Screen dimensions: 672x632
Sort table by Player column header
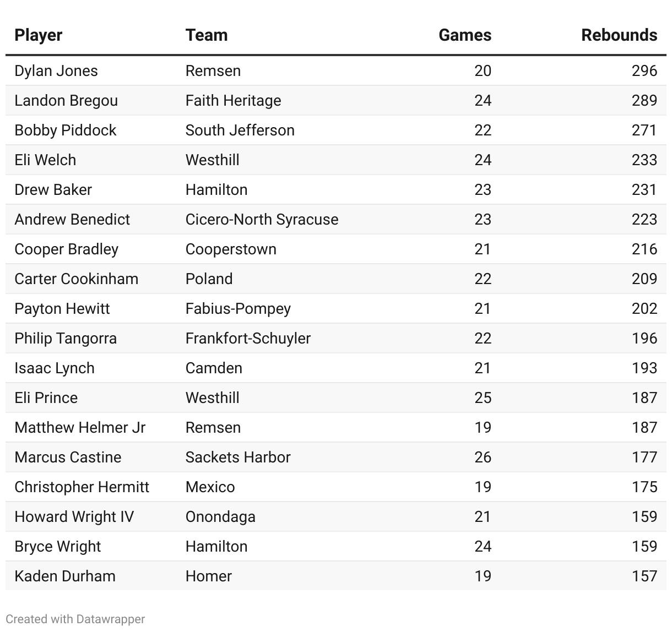(38, 35)
